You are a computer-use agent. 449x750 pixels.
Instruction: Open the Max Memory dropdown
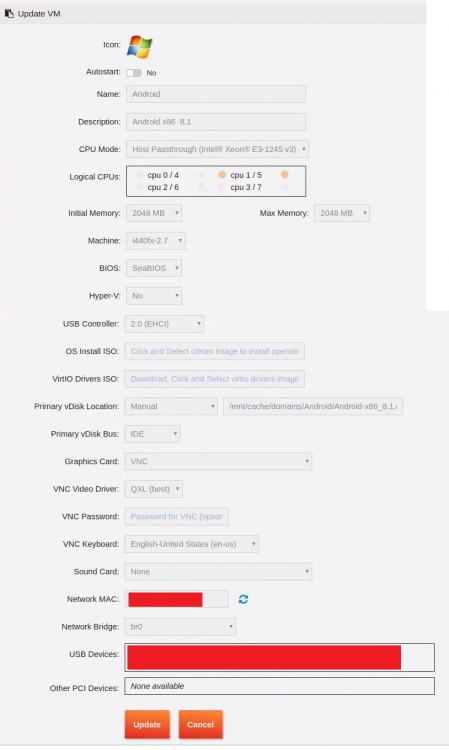tap(341, 213)
